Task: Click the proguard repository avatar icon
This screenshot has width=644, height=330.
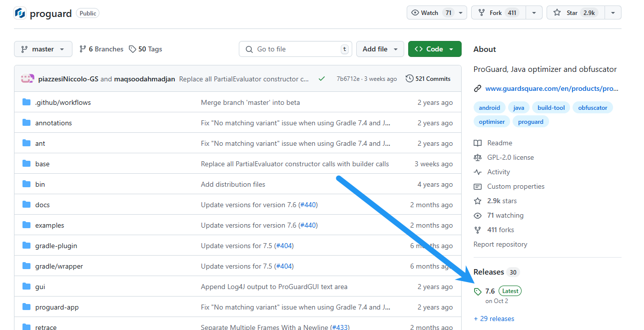Action: click(x=19, y=13)
